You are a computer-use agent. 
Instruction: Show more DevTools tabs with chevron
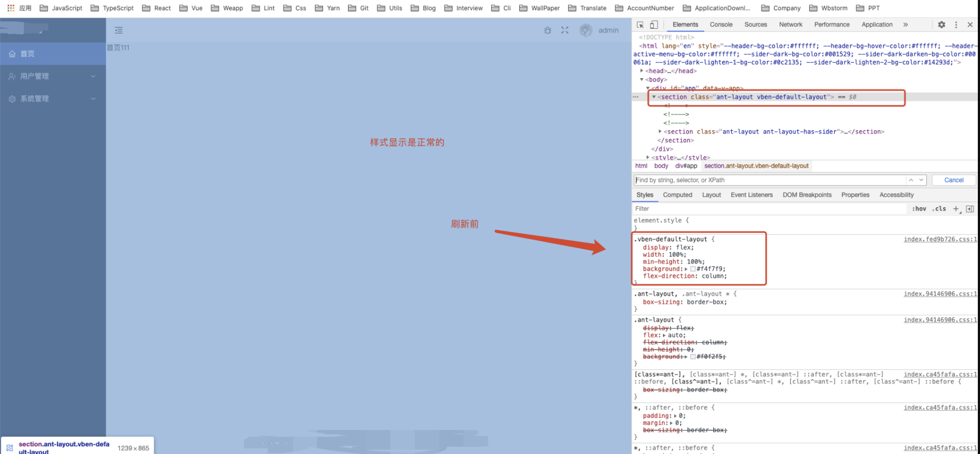[x=905, y=25]
